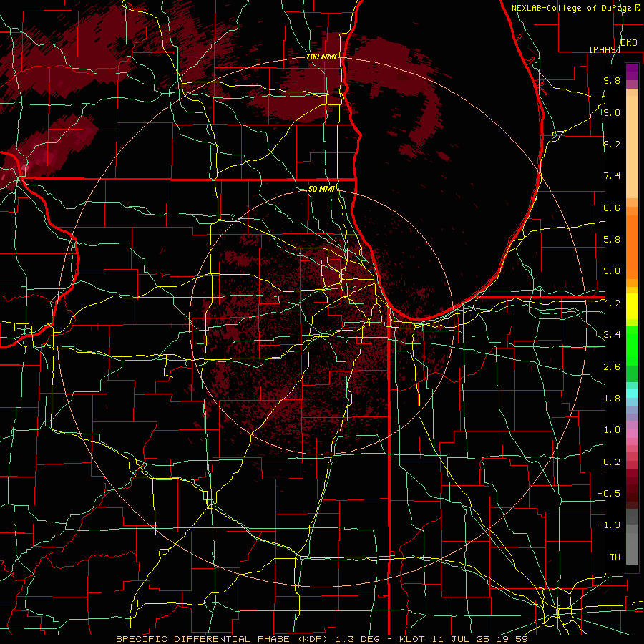644x644 pixels.
Task: Click the 2.6 legend value
Action: [x=612, y=367]
